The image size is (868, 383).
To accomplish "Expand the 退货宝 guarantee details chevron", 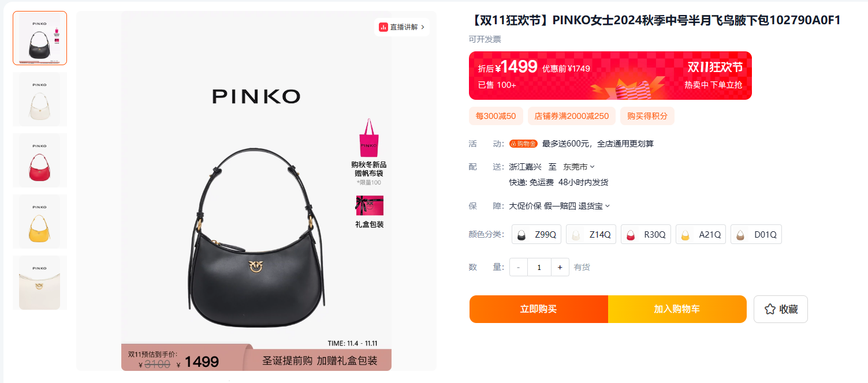I will [607, 206].
